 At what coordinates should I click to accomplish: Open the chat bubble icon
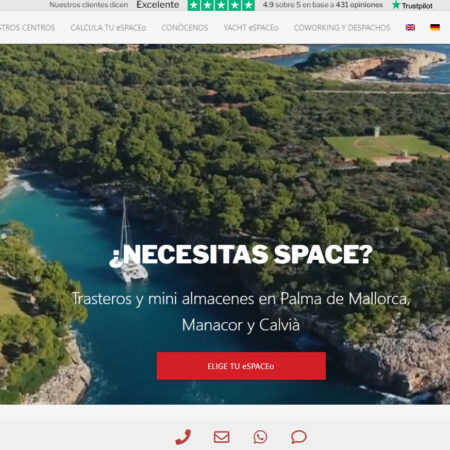pyautogui.click(x=299, y=437)
